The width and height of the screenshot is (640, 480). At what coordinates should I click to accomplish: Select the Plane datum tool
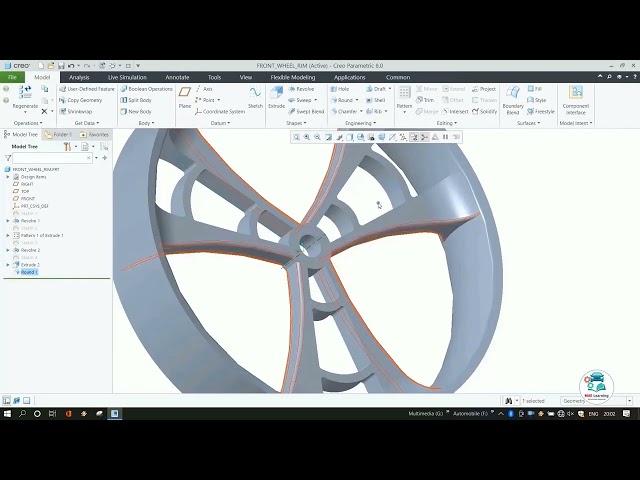[185, 97]
